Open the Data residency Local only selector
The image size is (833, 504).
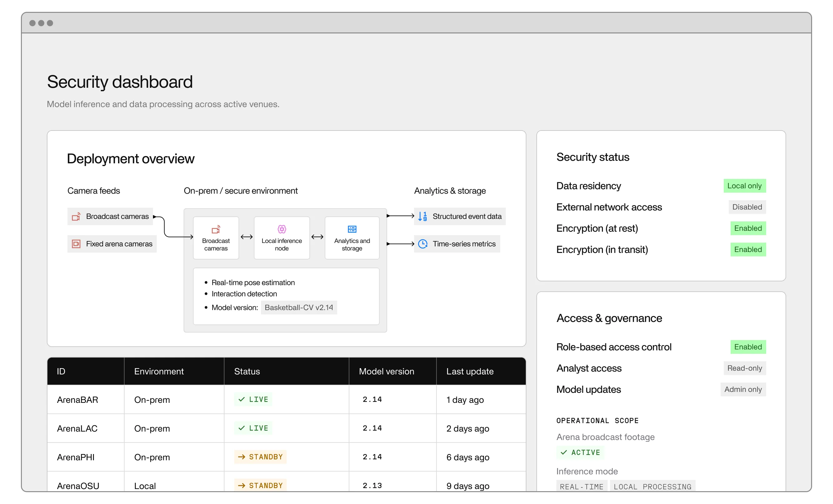pos(745,185)
